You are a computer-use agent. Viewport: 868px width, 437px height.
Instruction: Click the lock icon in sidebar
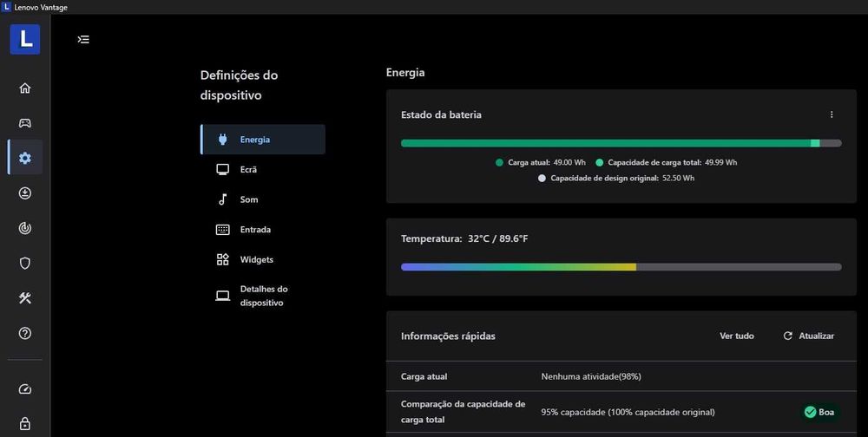click(x=25, y=424)
